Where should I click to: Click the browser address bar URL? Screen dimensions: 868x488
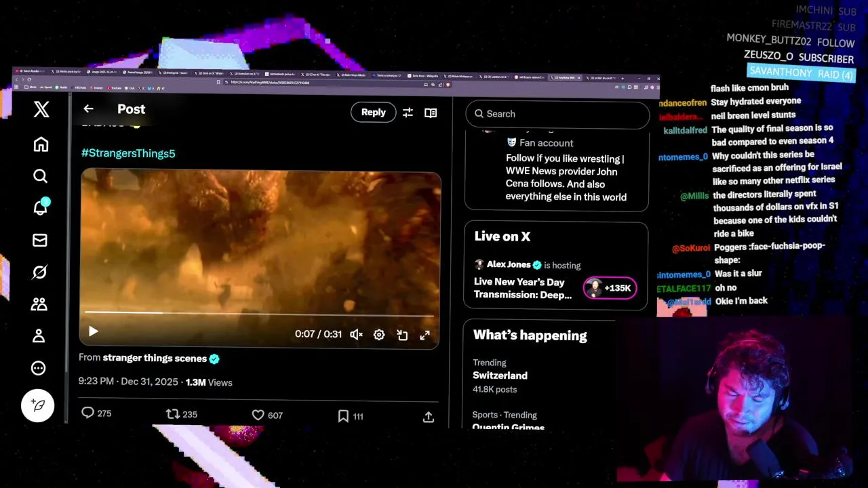[270, 83]
